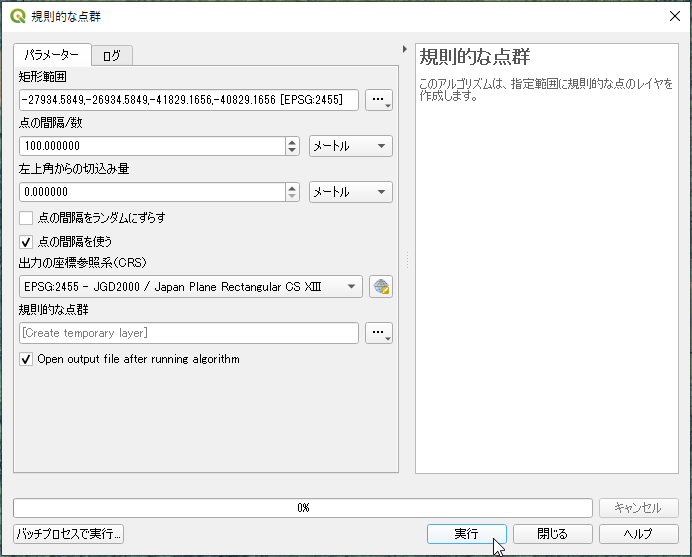692x557 pixels.
Task: Increase 左上角からの切込み量 with the up arrow
Action: (292, 188)
